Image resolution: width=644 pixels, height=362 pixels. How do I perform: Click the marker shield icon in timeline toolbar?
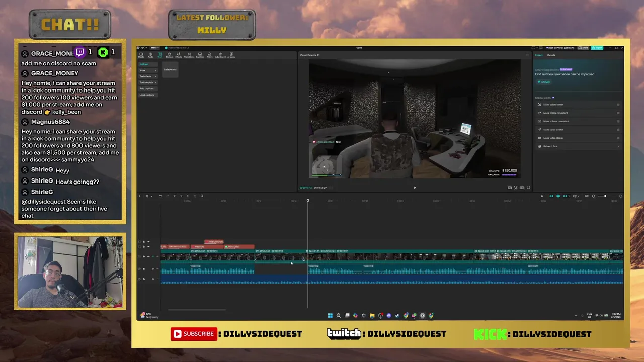(202, 196)
